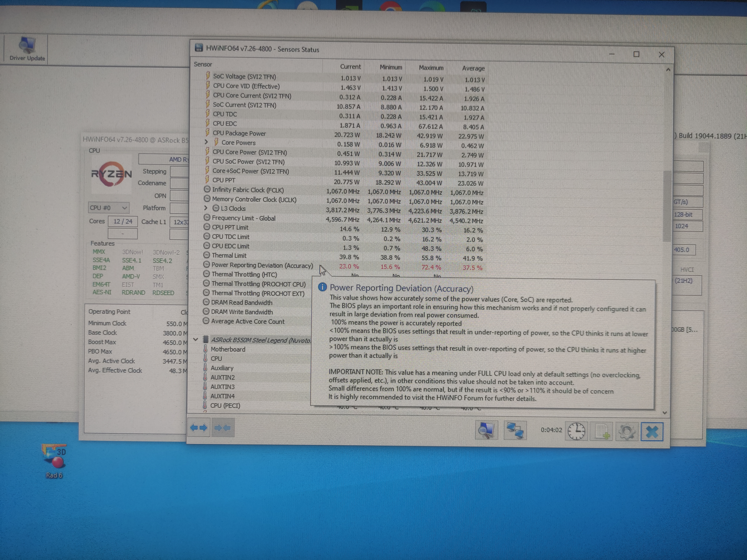Click the Sensor column header
Viewport: 747px width, 560px height.
click(x=203, y=64)
